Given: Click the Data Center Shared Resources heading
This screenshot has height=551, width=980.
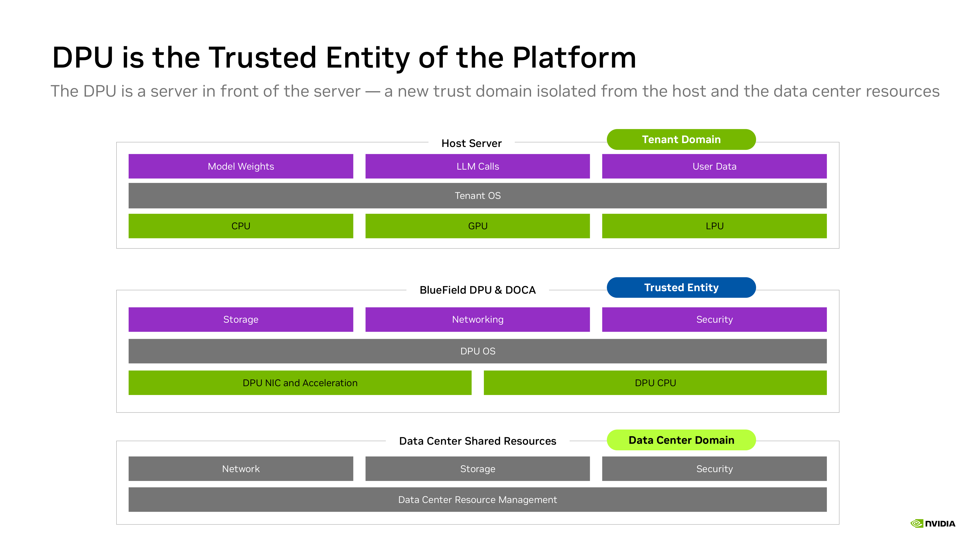Looking at the screenshot, I should tap(478, 441).
